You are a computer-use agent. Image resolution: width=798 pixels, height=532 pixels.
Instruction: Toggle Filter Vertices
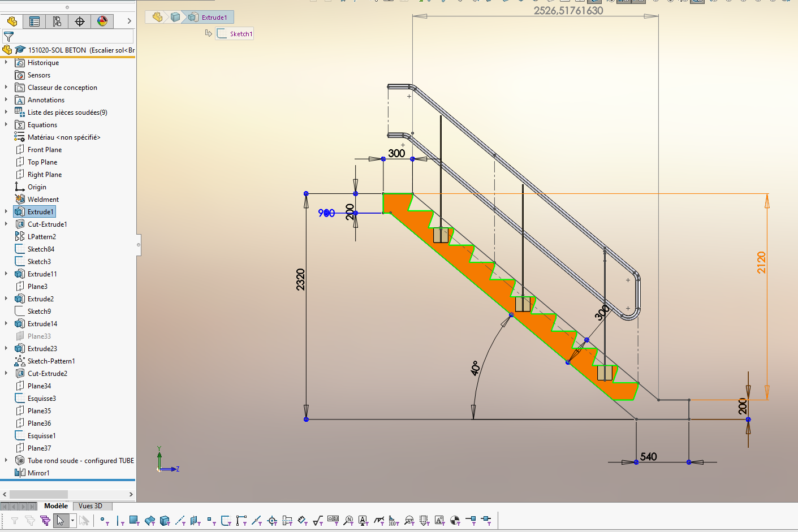pyautogui.click(x=104, y=521)
